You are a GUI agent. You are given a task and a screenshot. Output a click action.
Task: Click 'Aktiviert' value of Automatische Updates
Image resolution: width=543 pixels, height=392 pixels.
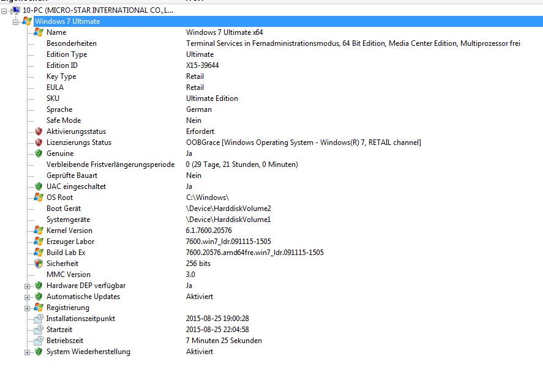tap(200, 297)
